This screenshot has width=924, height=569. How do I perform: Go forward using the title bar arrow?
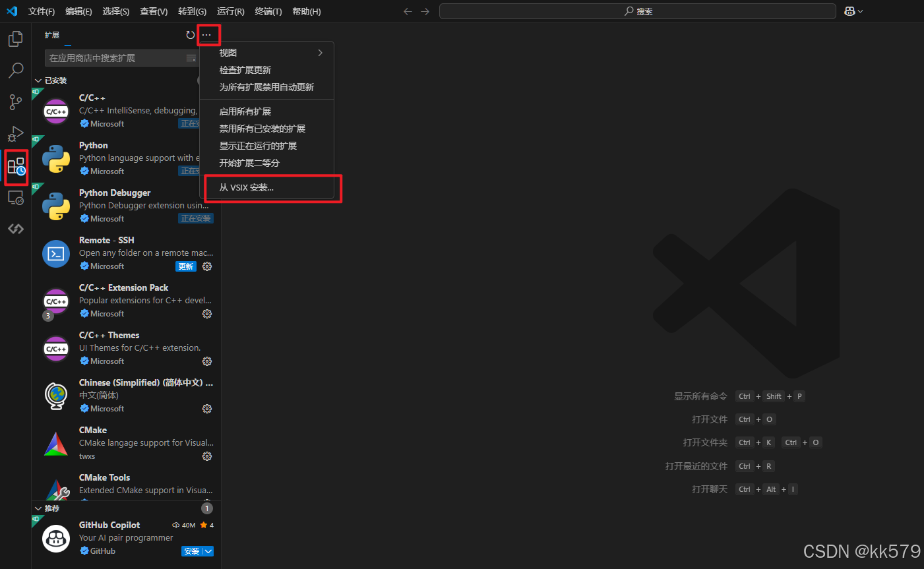pos(425,11)
